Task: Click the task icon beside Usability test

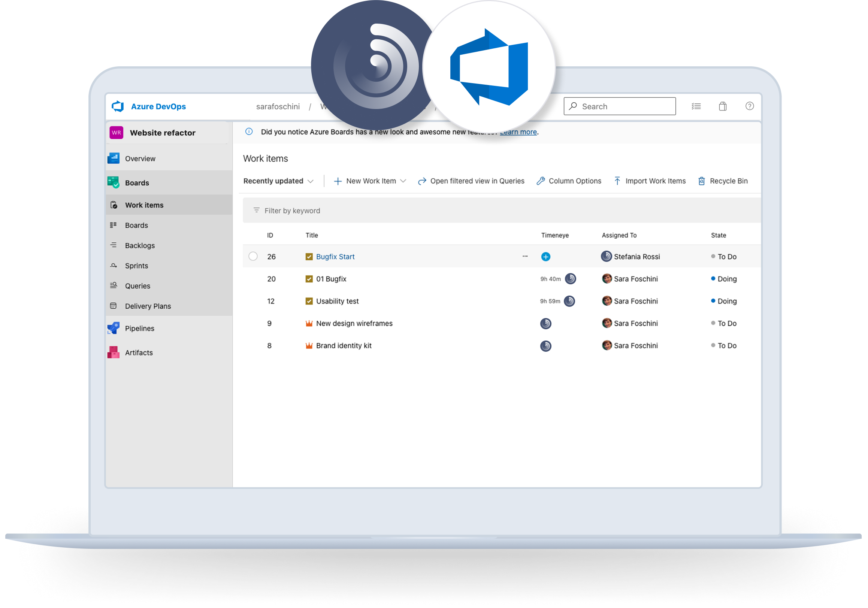Action: pos(309,301)
